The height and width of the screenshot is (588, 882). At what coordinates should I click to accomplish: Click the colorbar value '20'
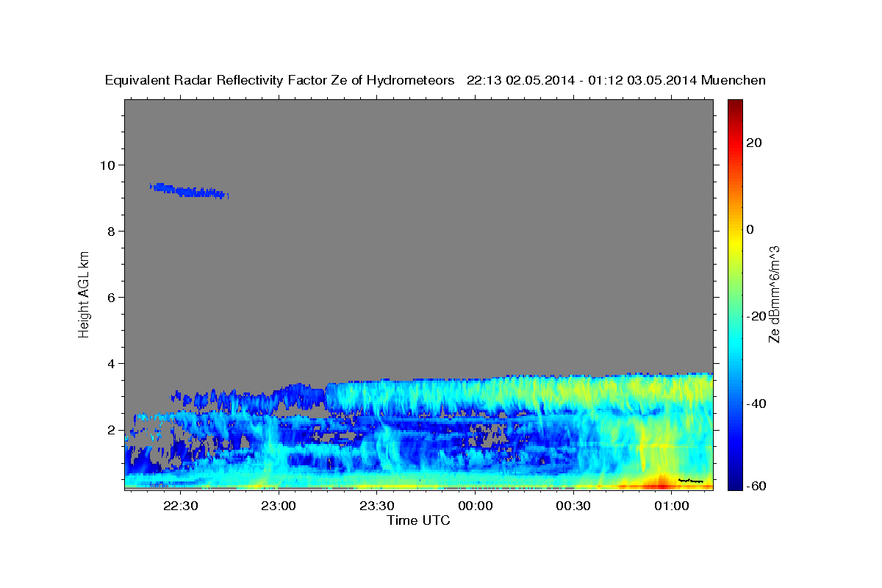click(753, 143)
